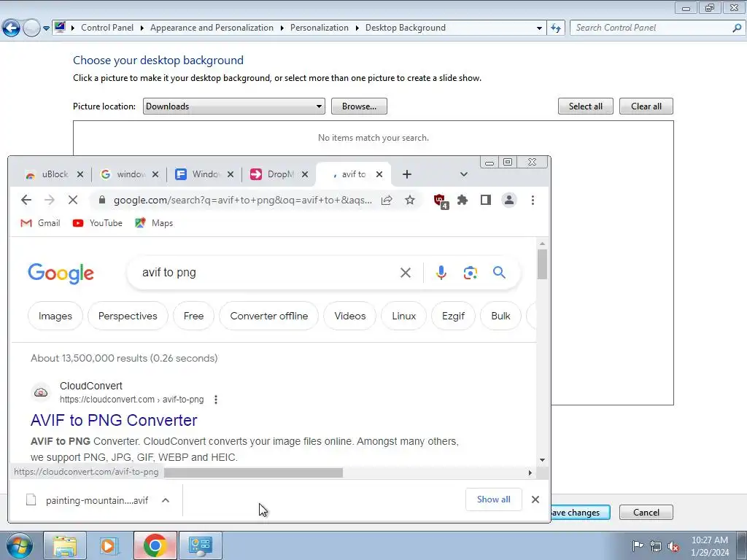This screenshot has height=560, width=747.
Task: Toggle Chrome side panel icon
Action: pyautogui.click(x=485, y=200)
